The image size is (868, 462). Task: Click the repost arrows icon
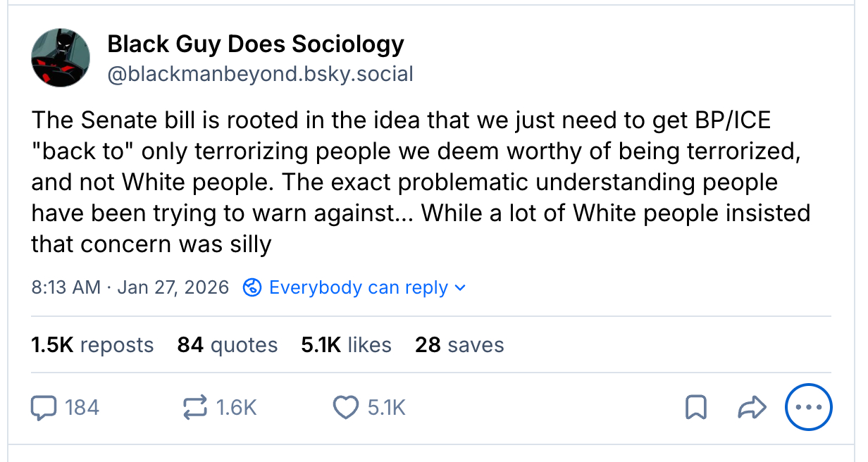194,407
